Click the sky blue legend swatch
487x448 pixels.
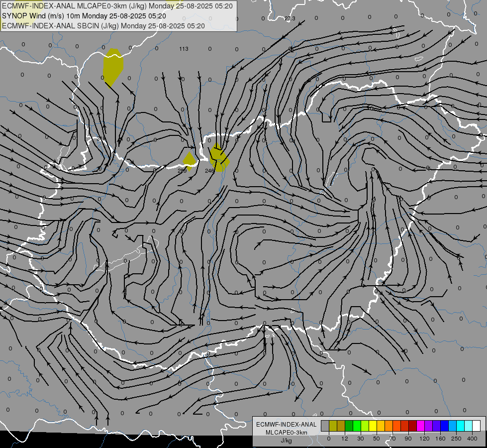(453, 426)
